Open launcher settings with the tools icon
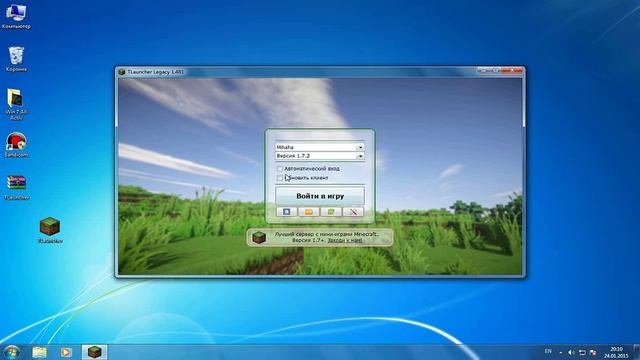The height and width of the screenshot is (360, 640). click(353, 211)
